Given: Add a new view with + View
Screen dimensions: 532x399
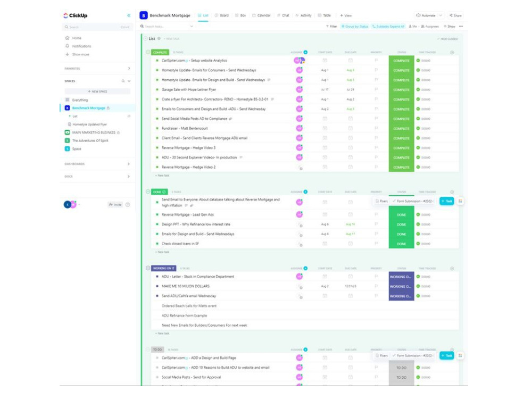Looking at the screenshot, I should click(x=346, y=15).
